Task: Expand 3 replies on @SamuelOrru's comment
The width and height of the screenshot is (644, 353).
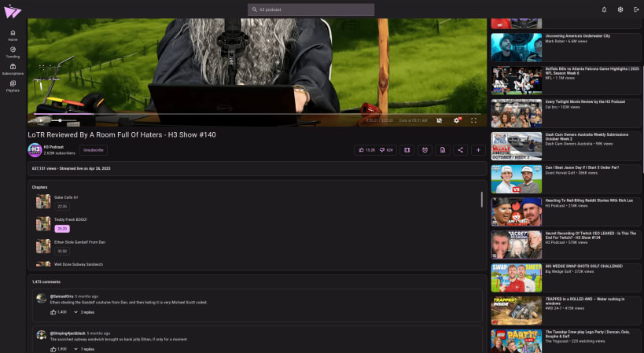Action: (84, 312)
